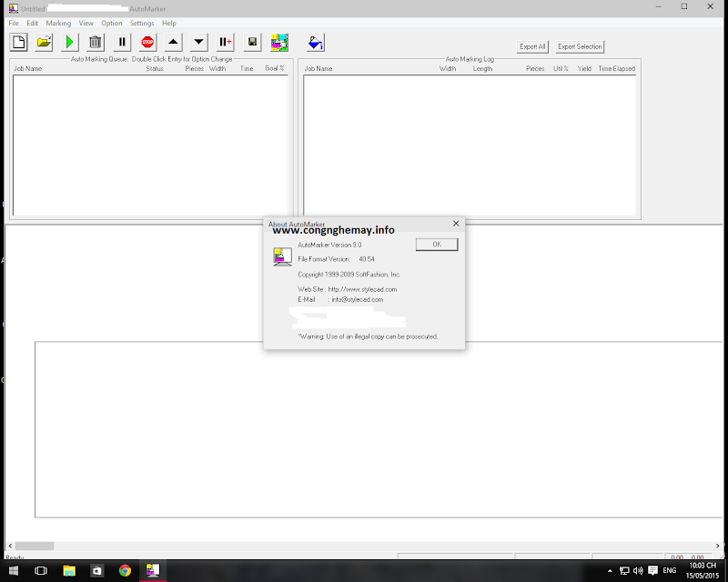This screenshot has width=728, height=582.
Task: Delete entry using trash can icon
Action: 96,42
